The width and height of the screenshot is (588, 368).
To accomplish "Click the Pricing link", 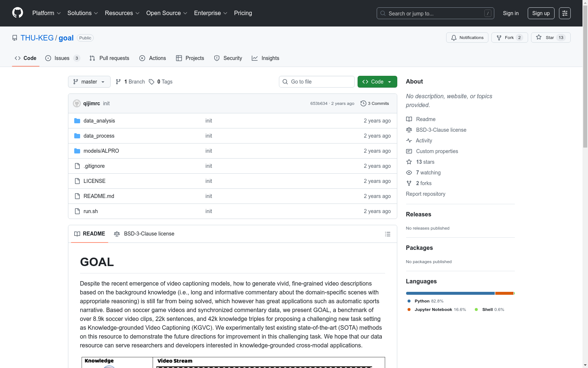I will (243, 13).
